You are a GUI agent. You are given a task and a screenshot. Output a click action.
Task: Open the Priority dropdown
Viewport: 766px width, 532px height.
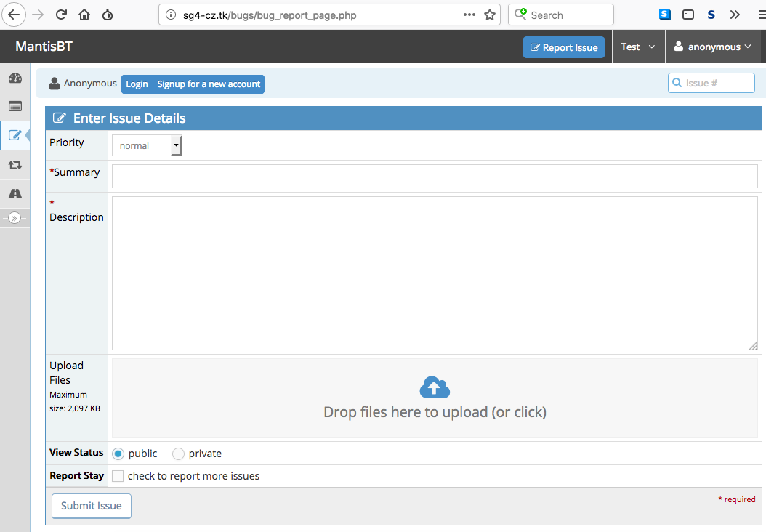click(147, 145)
